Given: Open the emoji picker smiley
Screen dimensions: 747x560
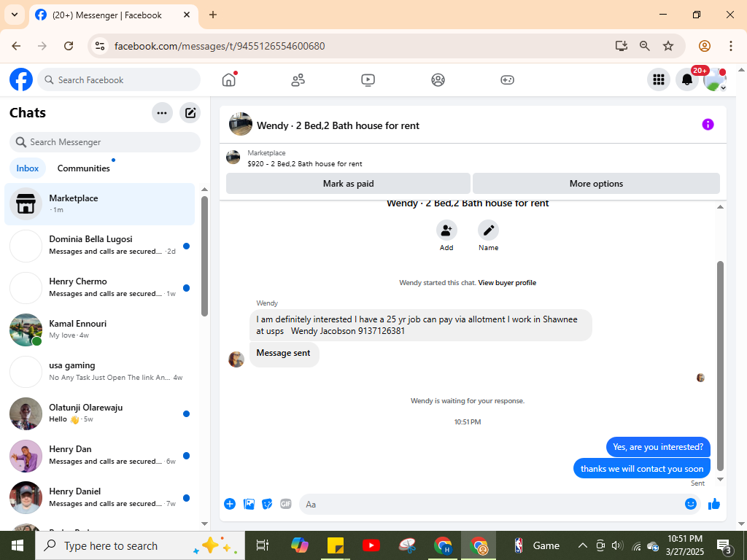Looking at the screenshot, I should pyautogui.click(x=690, y=504).
